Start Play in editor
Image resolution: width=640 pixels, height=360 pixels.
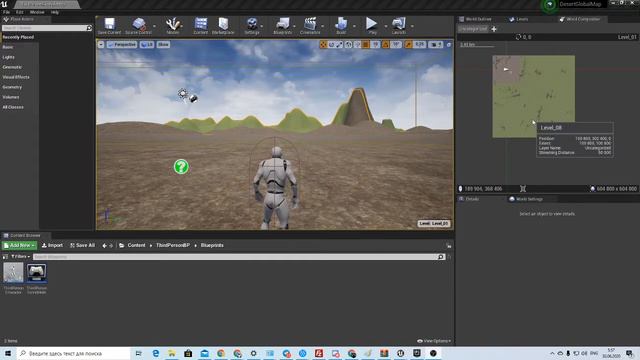click(x=371, y=26)
